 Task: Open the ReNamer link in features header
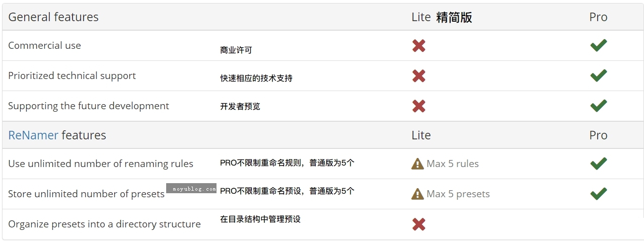point(33,135)
